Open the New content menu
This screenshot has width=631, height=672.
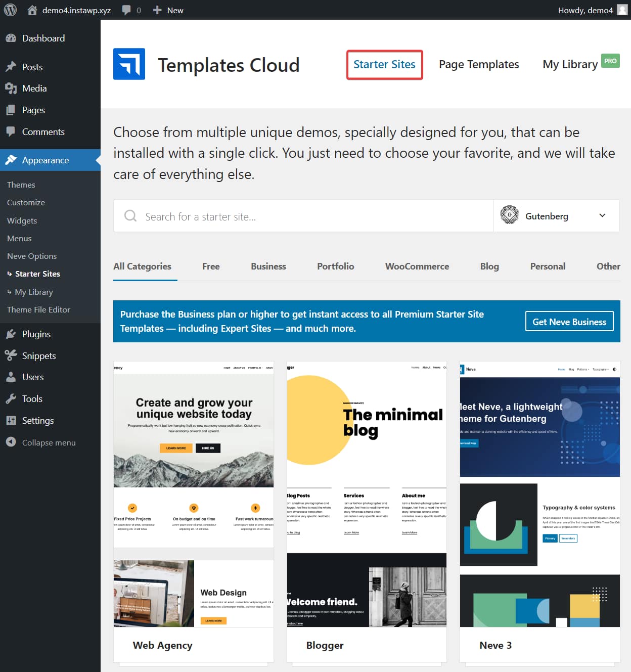pyautogui.click(x=168, y=10)
